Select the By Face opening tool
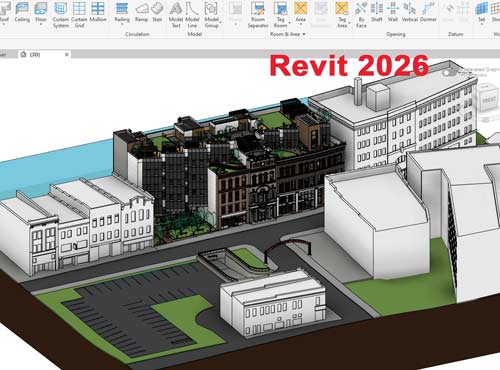The height and width of the screenshot is (370, 500). 361,14
